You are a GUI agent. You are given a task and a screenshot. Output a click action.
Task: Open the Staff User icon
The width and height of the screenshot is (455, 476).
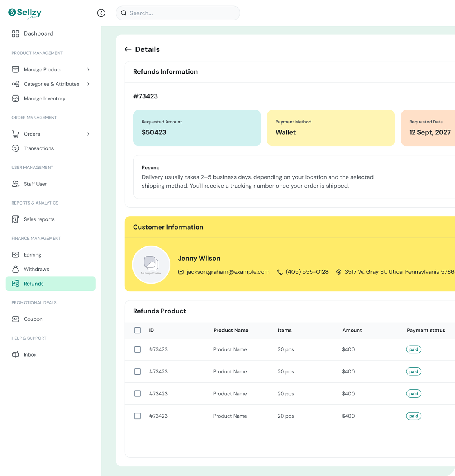[15, 184]
